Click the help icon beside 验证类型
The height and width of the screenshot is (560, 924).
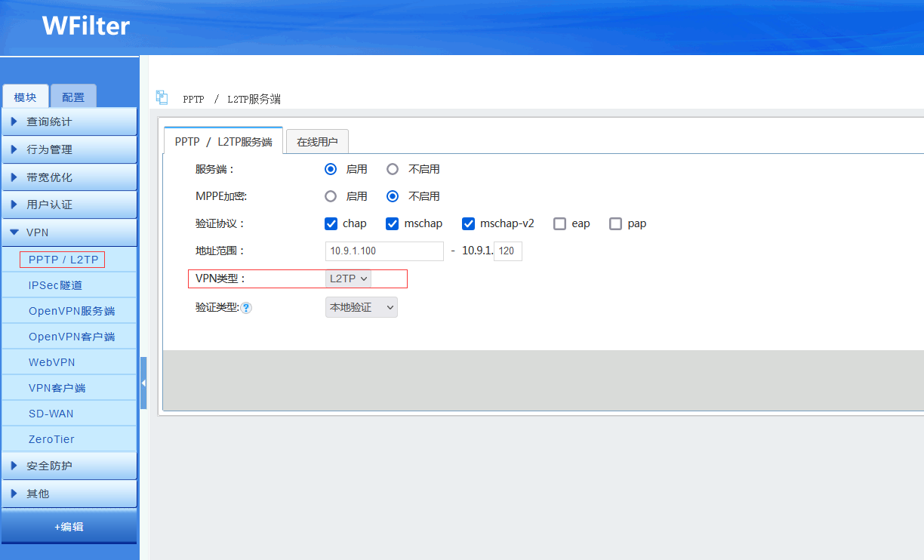click(x=246, y=308)
